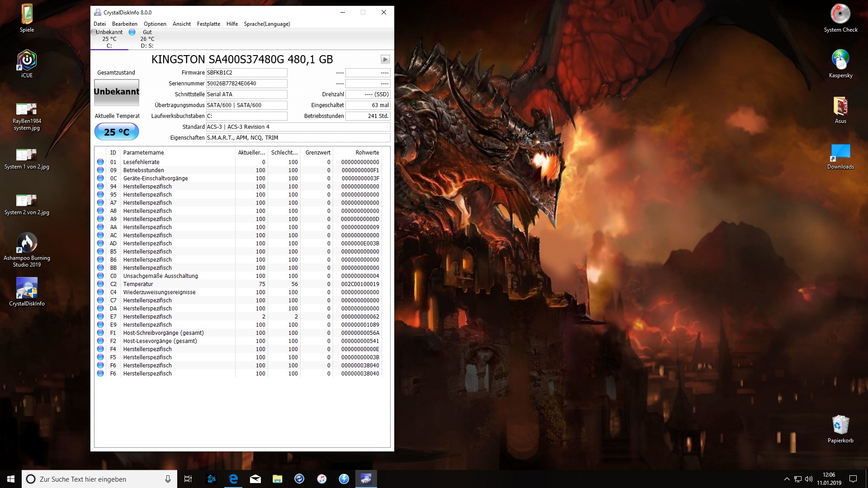
Task: Click the Unbekannt health status button
Action: (117, 92)
